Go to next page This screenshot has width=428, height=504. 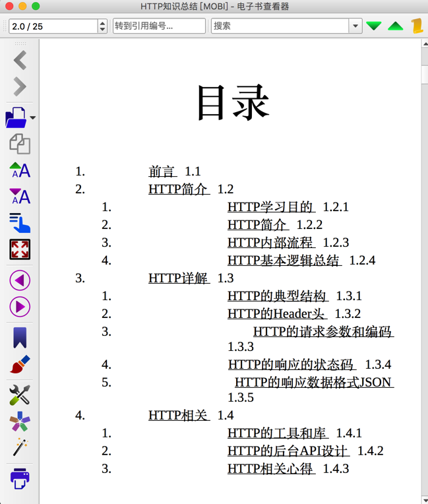point(20,307)
